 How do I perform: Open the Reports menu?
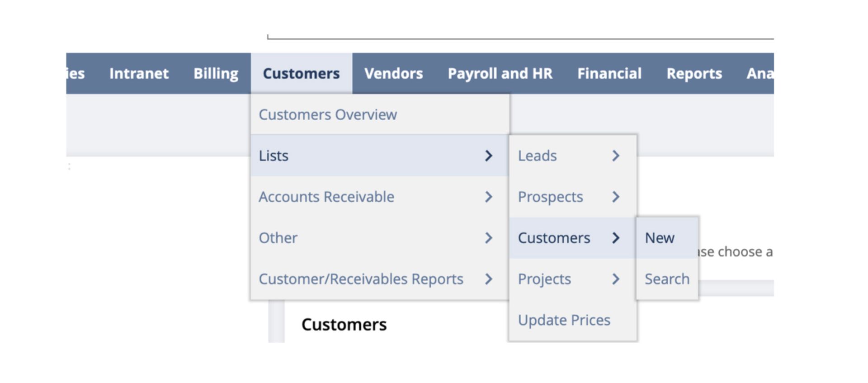click(x=694, y=73)
